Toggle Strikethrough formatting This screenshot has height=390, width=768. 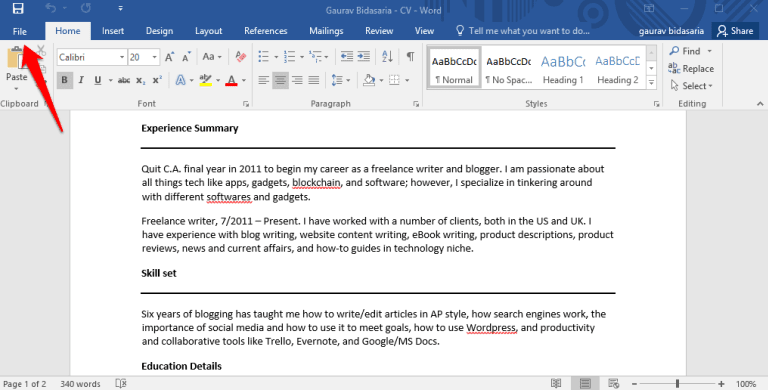tap(124, 80)
